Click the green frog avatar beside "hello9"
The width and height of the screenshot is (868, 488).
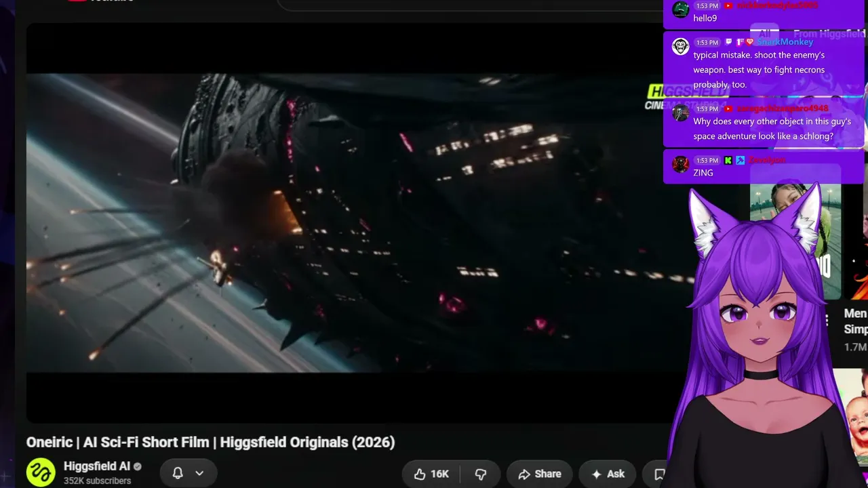(x=681, y=9)
